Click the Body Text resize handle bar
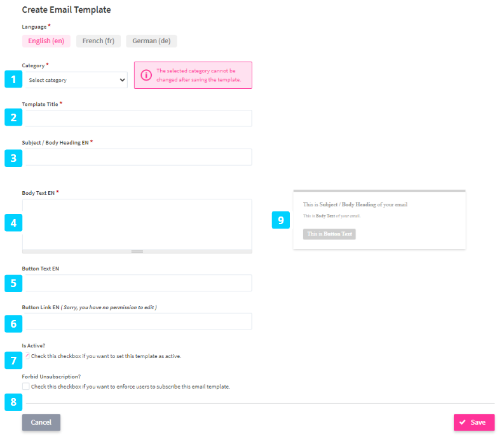Image resolution: width=504 pixels, height=440 pixels. [137, 251]
